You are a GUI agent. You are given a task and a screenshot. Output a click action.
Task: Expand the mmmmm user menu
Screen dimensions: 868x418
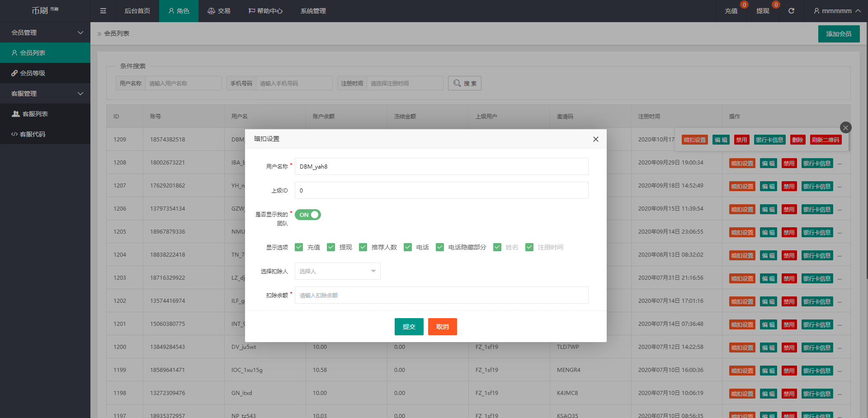pyautogui.click(x=836, y=11)
